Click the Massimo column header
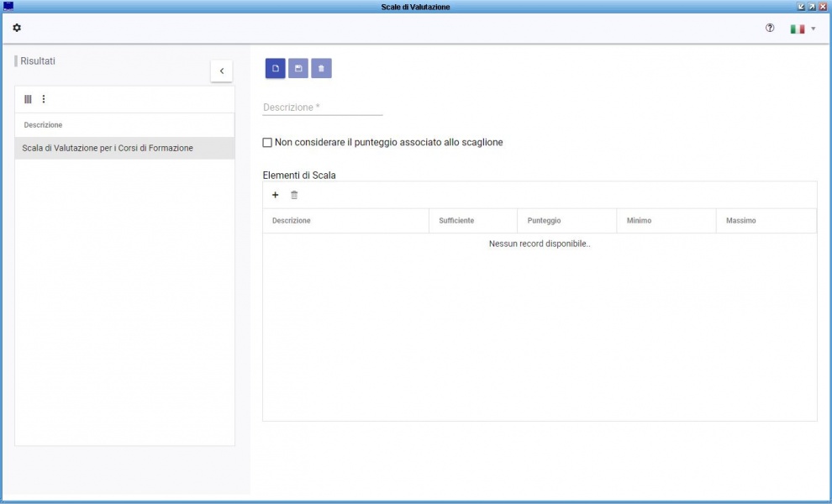832x504 pixels. (740, 221)
